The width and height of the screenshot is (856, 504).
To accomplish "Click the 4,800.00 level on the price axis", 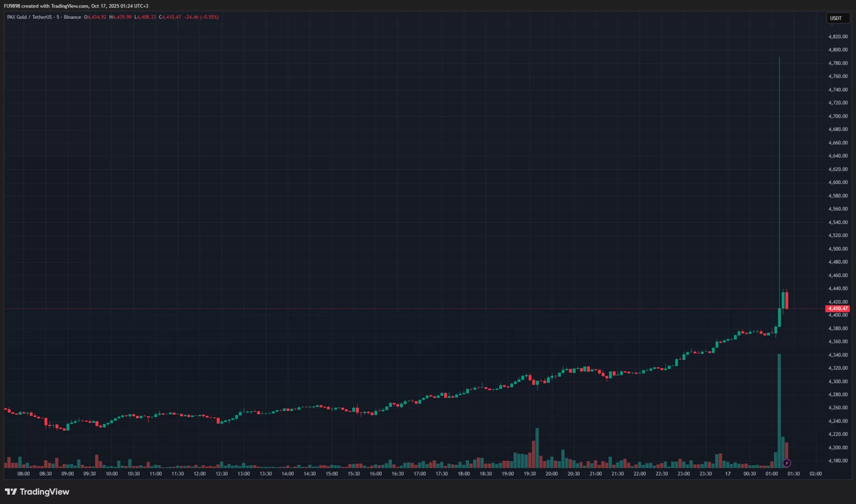I will (x=838, y=49).
